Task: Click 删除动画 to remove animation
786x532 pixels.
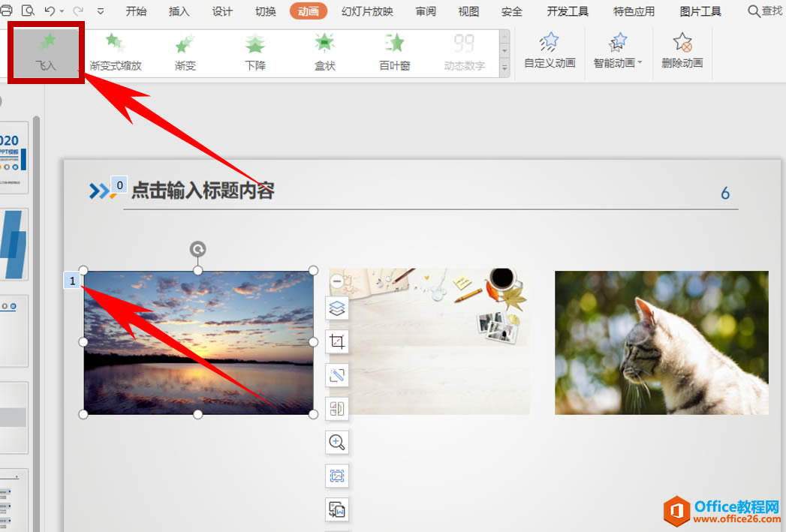Action: pyautogui.click(x=682, y=50)
